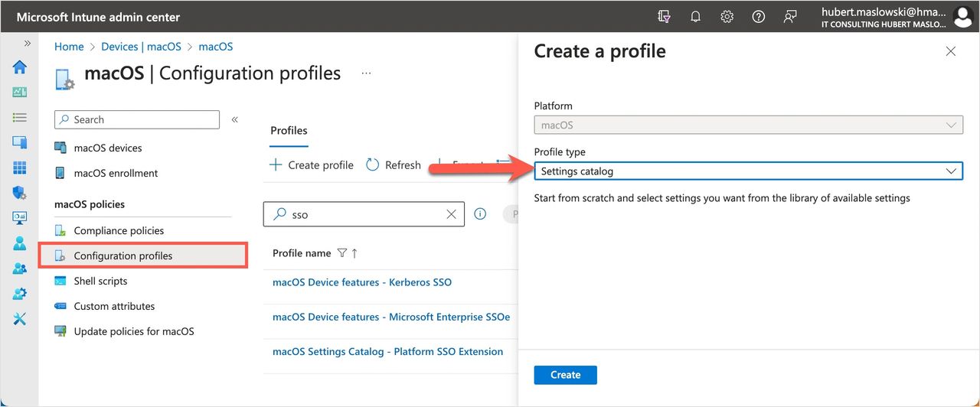Open the Apps grid icon

tap(20, 168)
